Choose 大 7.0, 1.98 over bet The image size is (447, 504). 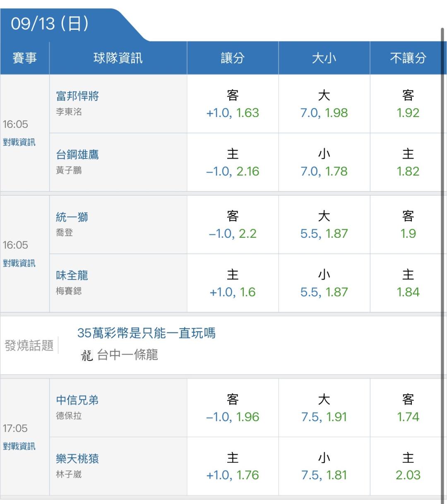click(324, 104)
